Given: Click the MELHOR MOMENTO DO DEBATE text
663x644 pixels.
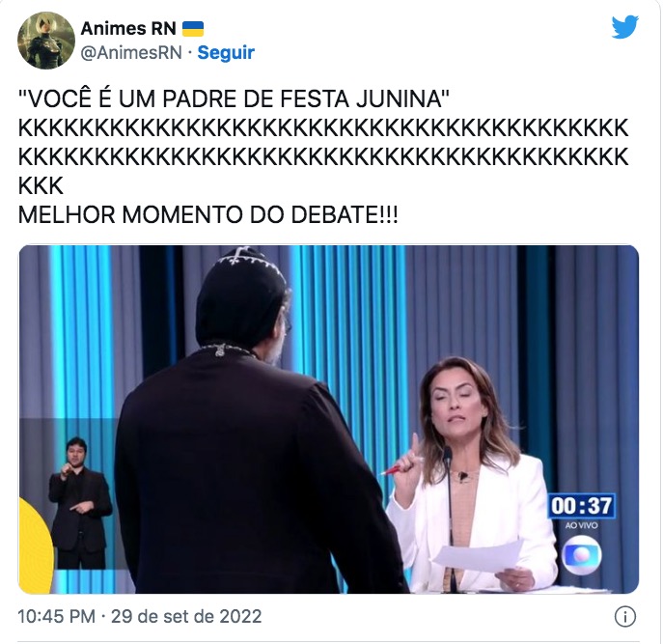Looking at the screenshot, I should point(208,214).
